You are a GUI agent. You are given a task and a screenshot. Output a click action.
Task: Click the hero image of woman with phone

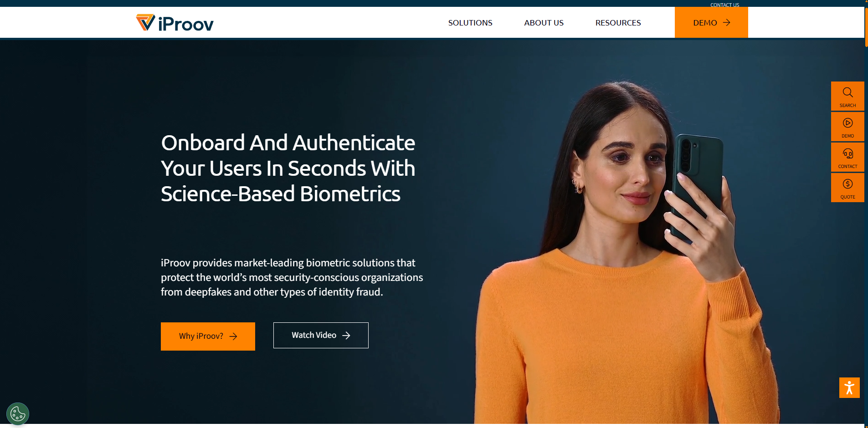(x=624, y=253)
